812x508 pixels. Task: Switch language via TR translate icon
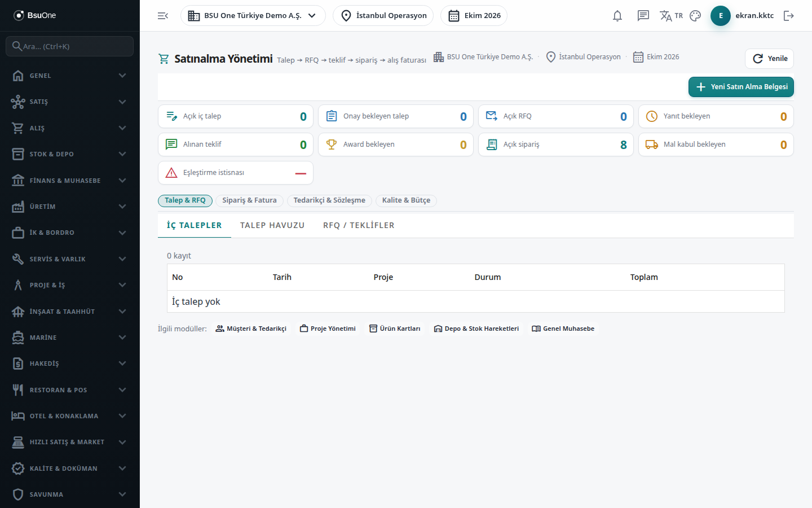coord(671,16)
